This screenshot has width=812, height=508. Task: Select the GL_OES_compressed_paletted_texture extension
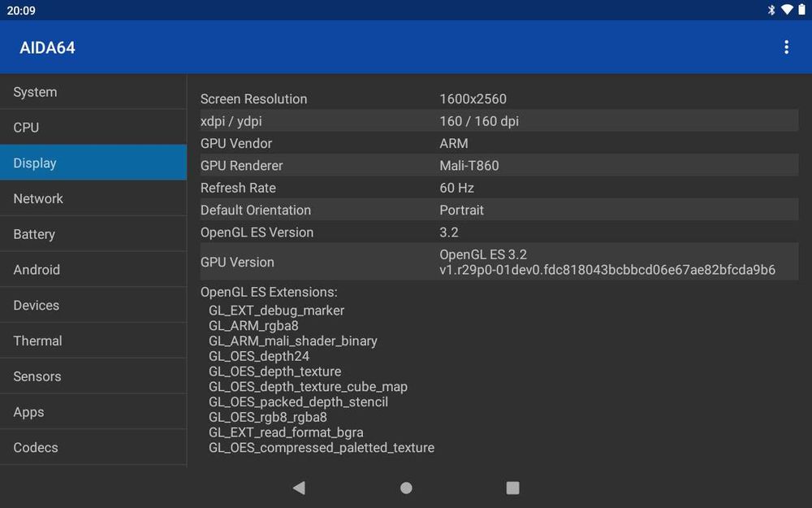click(x=322, y=448)
